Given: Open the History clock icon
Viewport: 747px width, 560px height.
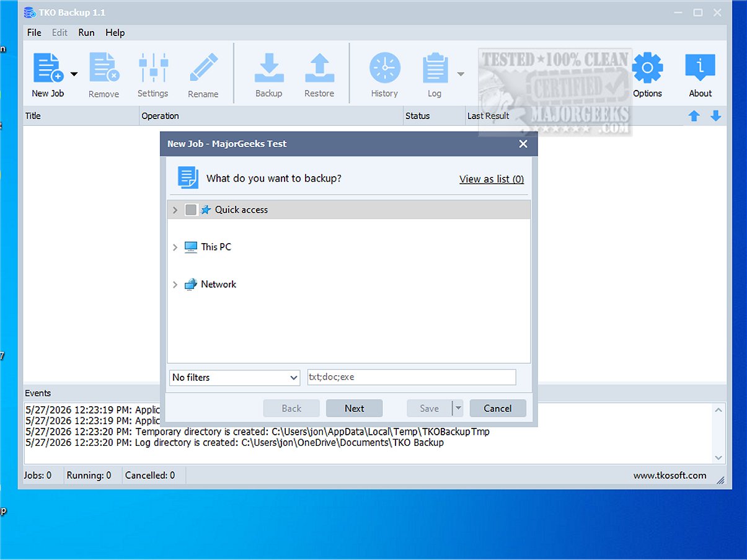Looking at the screenshot, I should (x=384, y=68).
